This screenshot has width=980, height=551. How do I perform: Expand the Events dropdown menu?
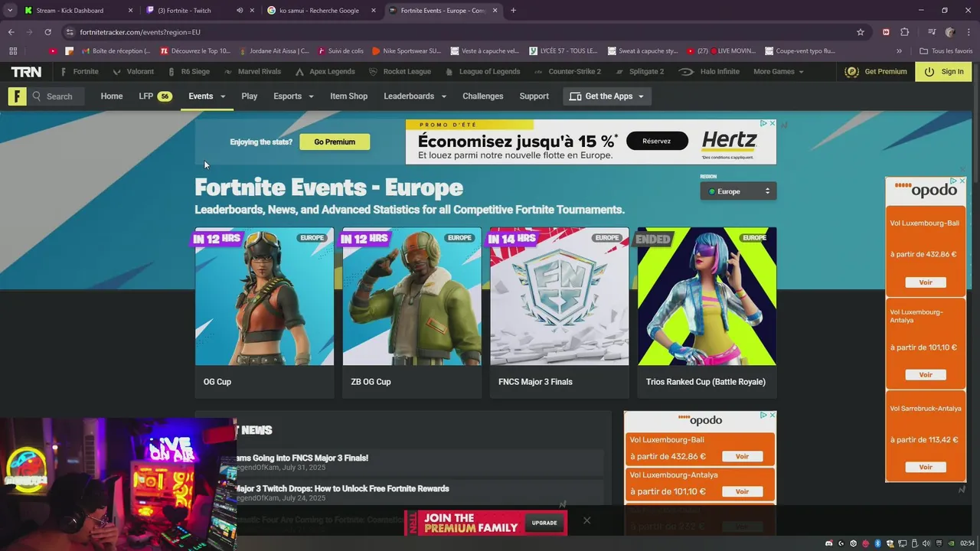point(207,96)
